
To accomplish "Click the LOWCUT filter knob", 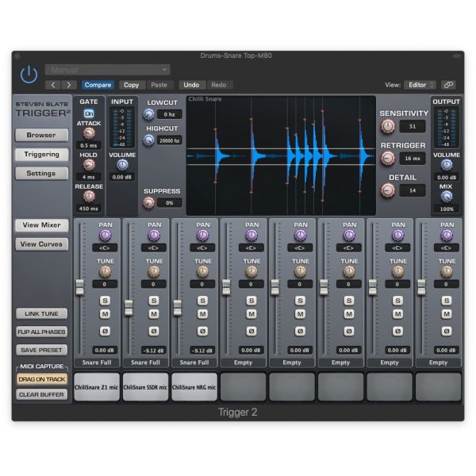I will pyautogui.click(x=148, y=114).
